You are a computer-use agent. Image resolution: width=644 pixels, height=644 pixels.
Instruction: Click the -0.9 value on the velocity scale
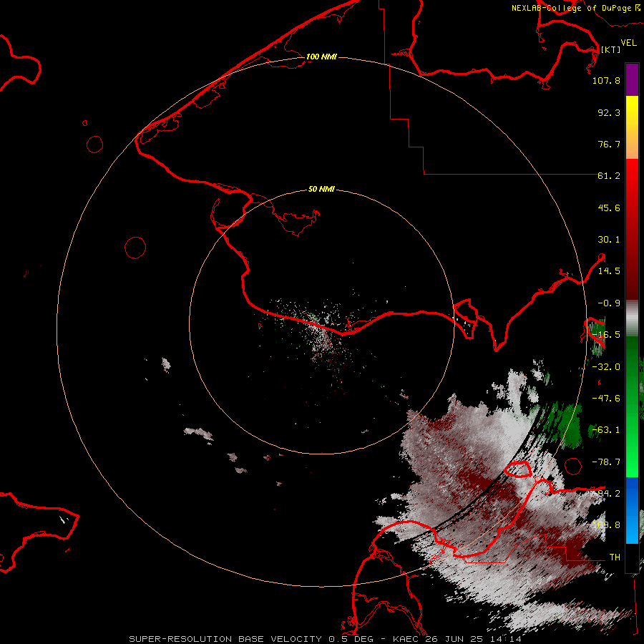tap(609, 303)
